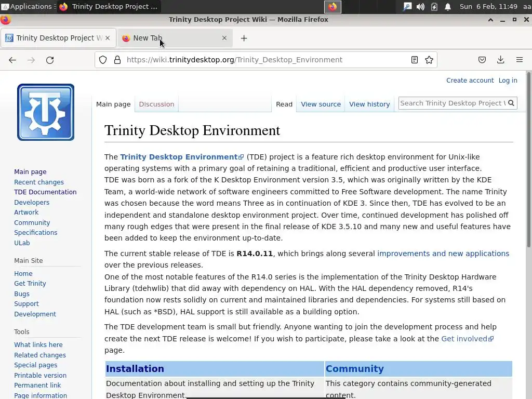The image size is (532, 399).
Task: Click the clock showing Sun 6 Feb
Action: [x=488, y=6]
